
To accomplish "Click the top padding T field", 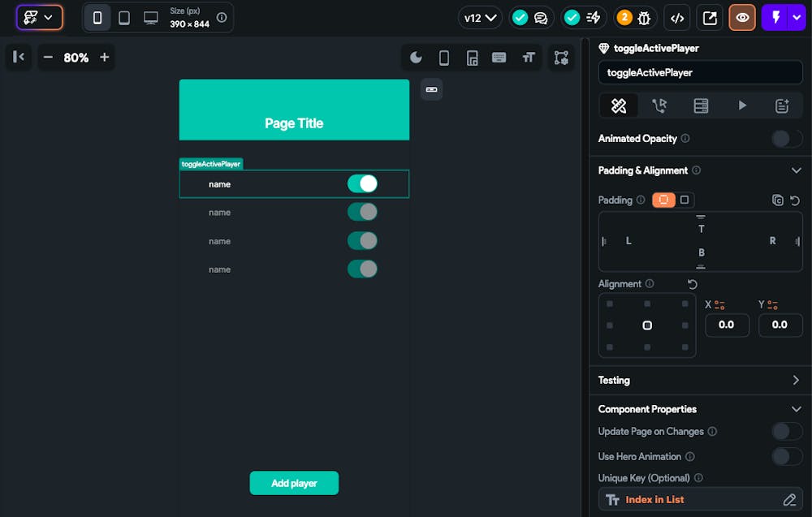I will coord(702,229).
